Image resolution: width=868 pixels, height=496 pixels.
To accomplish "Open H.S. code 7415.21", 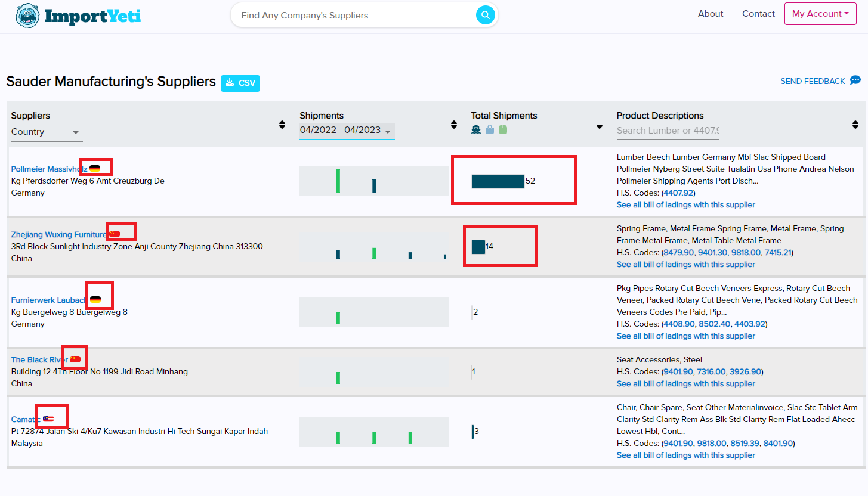I will click(778, 253).
